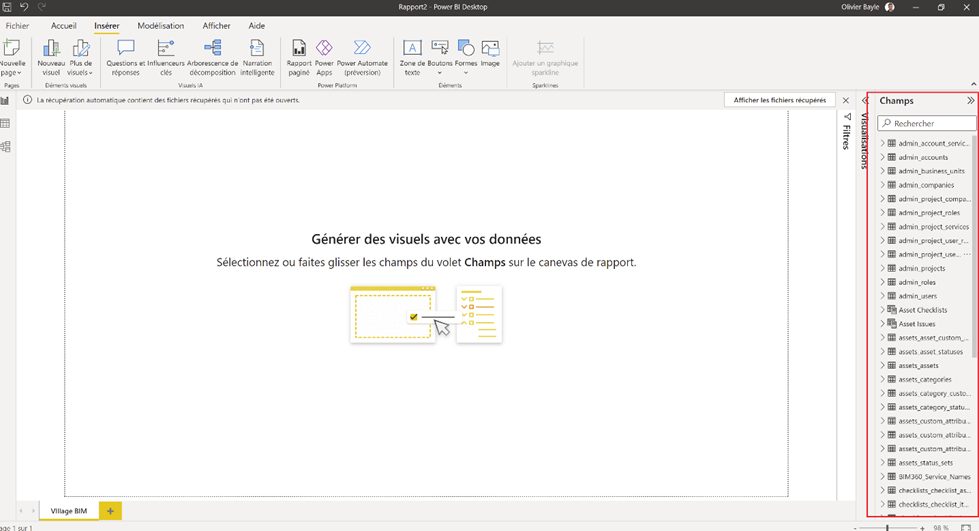979x531 pixels.
Task: Insert an Image from the ribbon
Action: [490, 54]
